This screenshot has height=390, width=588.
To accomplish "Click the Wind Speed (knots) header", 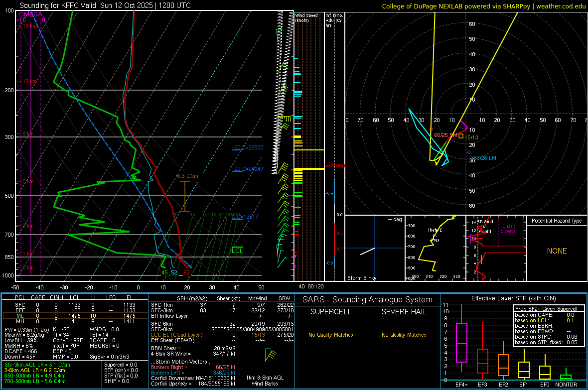I will (306, 17).
